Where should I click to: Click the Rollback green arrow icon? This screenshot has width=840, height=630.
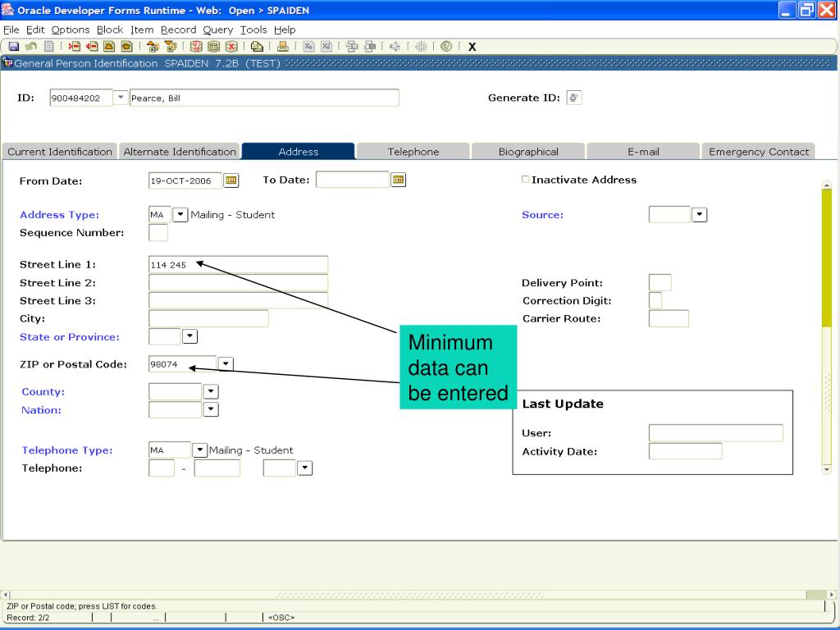31,47
